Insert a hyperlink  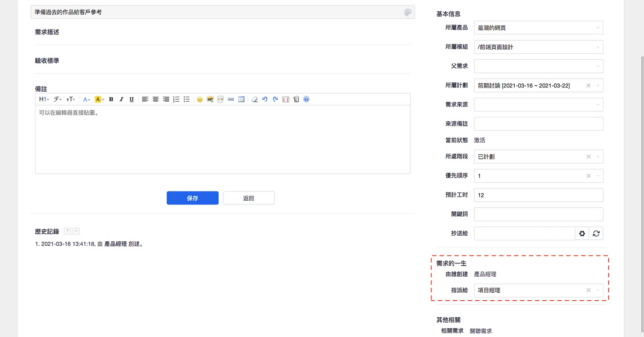pos(231,99)
